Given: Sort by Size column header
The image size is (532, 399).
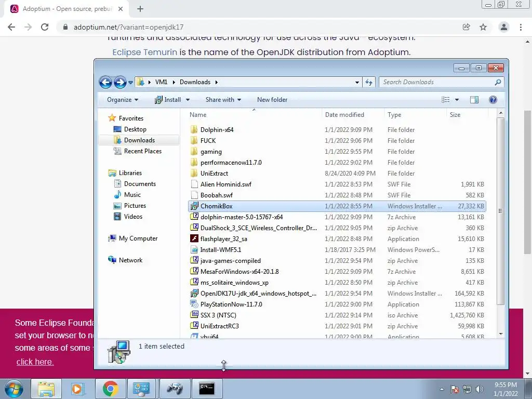Looking at the screenshot, I should [455, 115].
